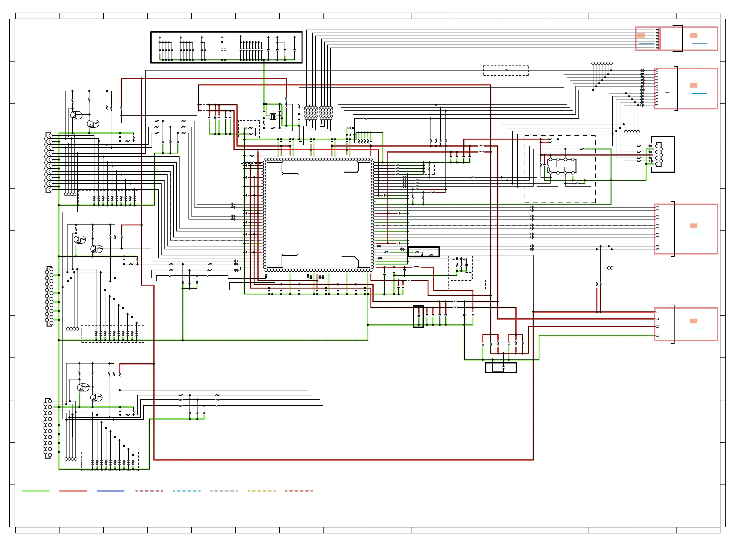Click the small dashed box with single resistor
The height and width of the screenshot is (560, 754).
(x=506, y=70)
